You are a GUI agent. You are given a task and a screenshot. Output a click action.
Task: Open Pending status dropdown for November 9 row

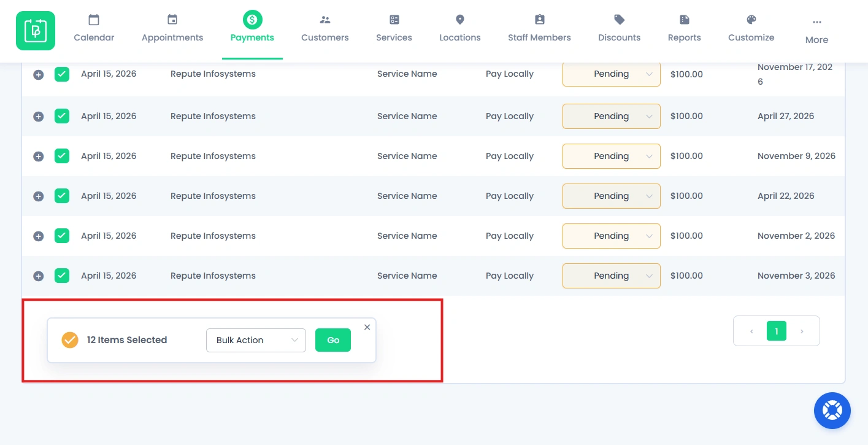(612, 156)
